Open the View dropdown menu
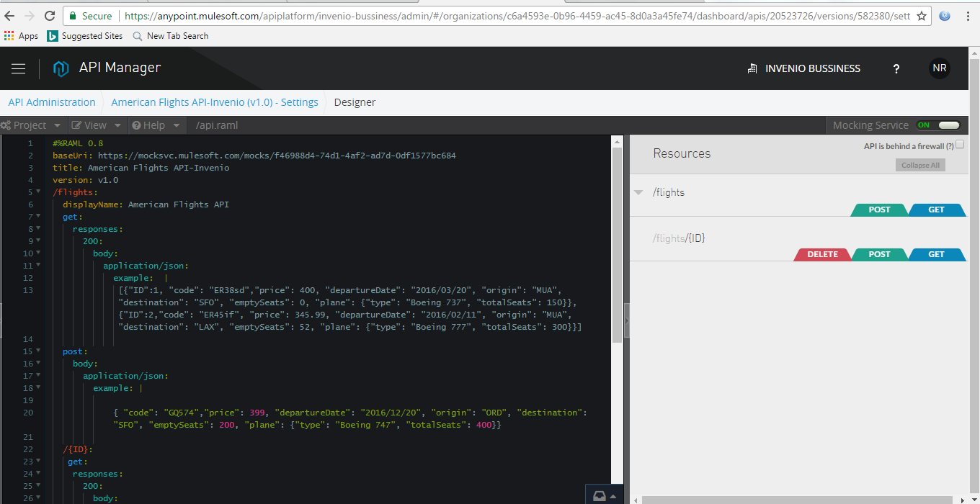The image size is (980, 504). coord(97,125)
